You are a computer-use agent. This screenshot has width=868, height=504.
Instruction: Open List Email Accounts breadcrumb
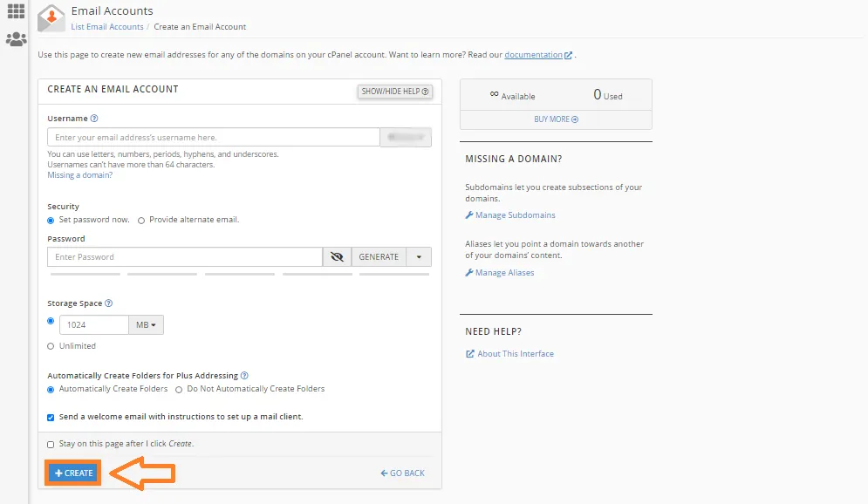(x=106, y=26)
